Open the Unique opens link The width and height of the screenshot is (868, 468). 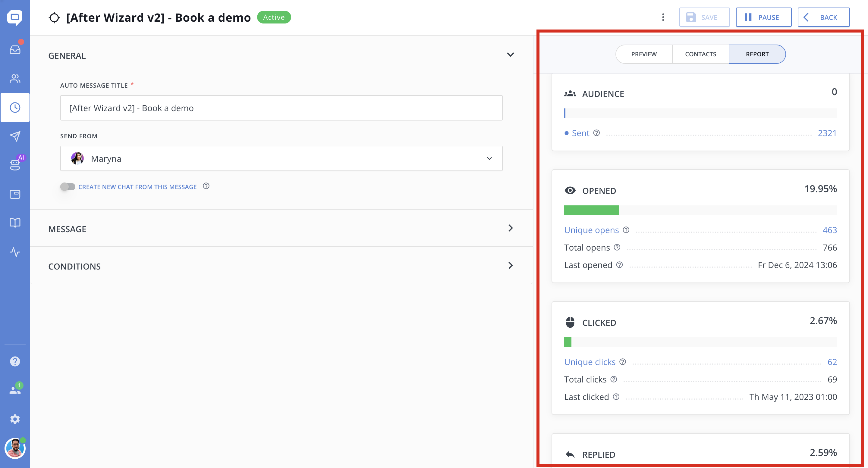tap(591, 230)
